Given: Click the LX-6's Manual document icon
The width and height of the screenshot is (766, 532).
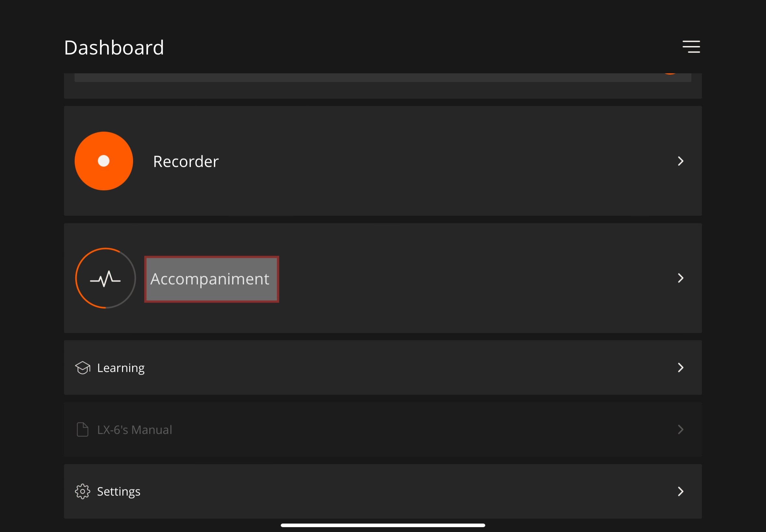Looking at the screenshot, I should point(82,429).
